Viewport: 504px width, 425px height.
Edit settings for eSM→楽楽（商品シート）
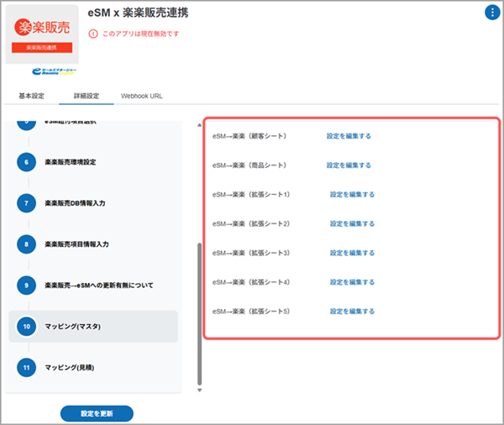[349, 165]
